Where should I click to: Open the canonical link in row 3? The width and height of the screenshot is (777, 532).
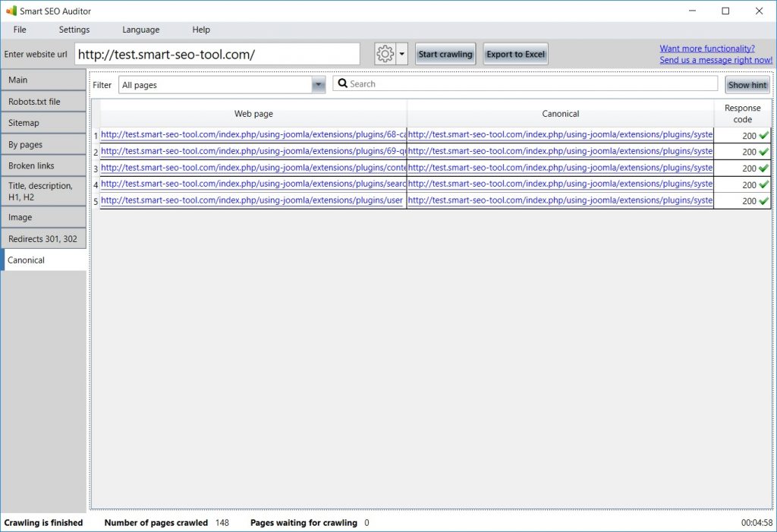click(561, 168)
